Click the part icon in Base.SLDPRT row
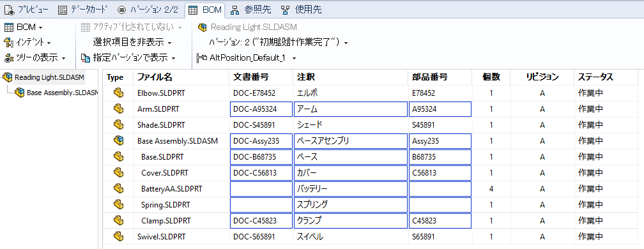Viewport: 644px width, 249px height. [x=119, y=156]
